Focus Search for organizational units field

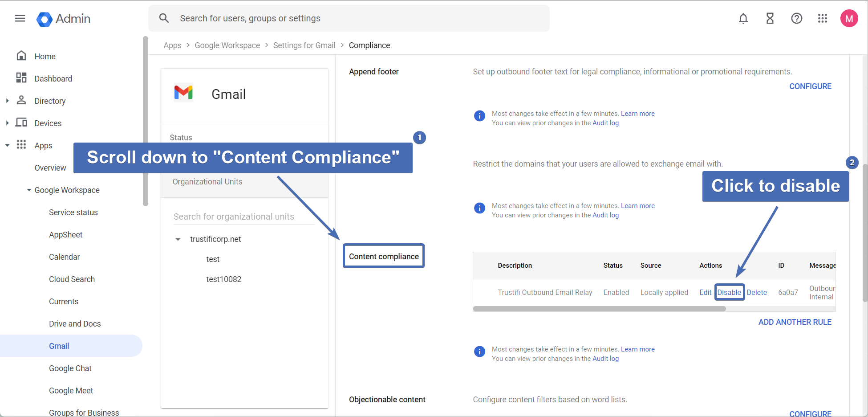coord(244,217)
